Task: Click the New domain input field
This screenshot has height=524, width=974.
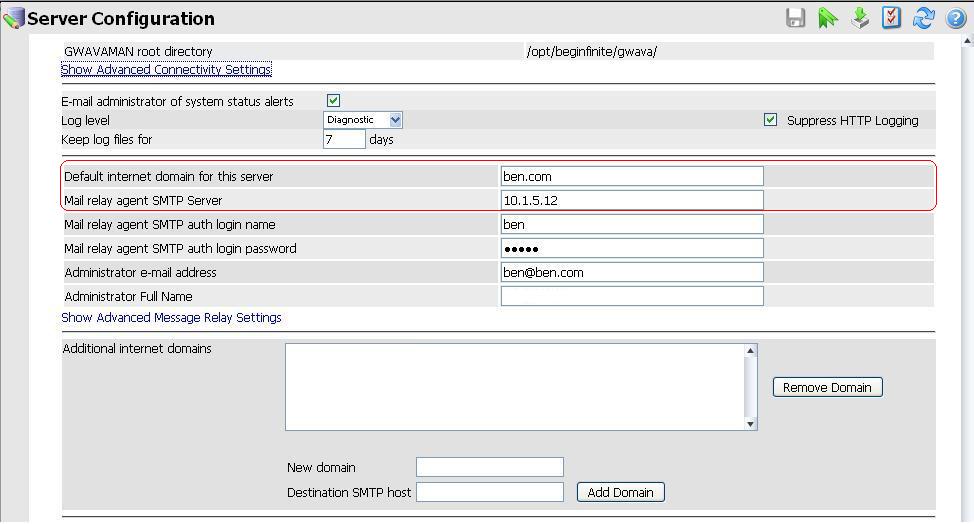Action: (490, 467)
